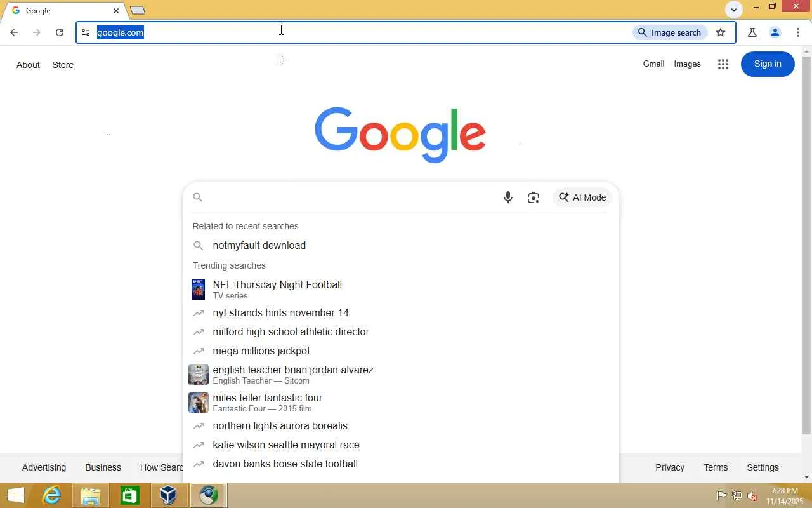Click the Fantastic Four film thumbnail
This screenshot has width=812, height=508.
pyautogui.click(x=199, y=403)
